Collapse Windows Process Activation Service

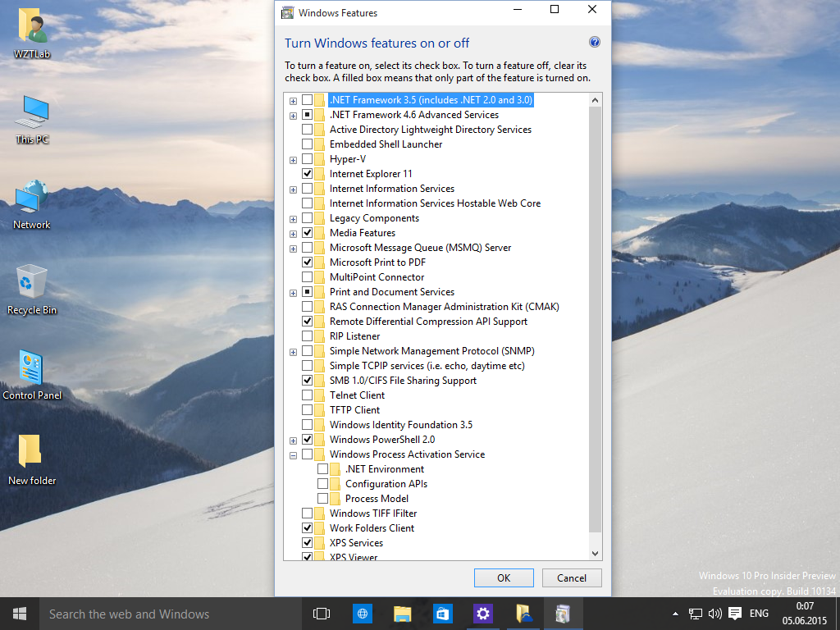(x=293, y=454)
